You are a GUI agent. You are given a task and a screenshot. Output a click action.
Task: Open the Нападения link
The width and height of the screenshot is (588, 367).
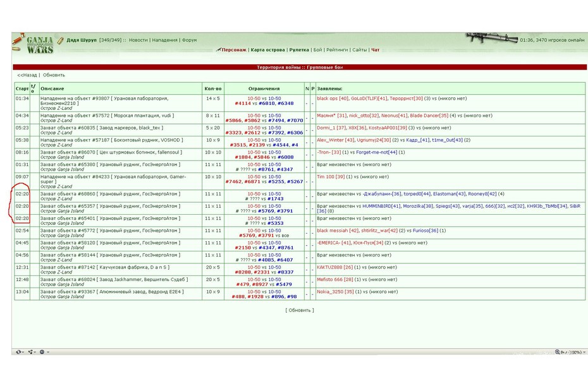164,40
